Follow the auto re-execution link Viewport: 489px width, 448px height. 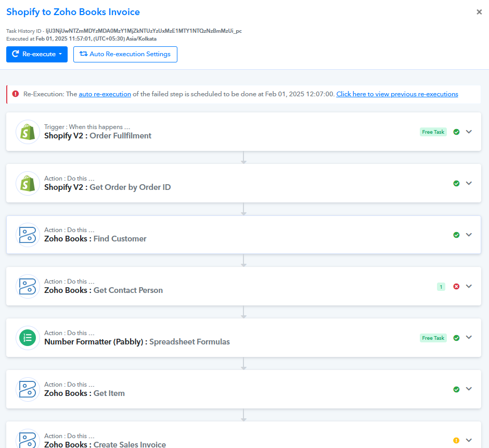point(105,94)
